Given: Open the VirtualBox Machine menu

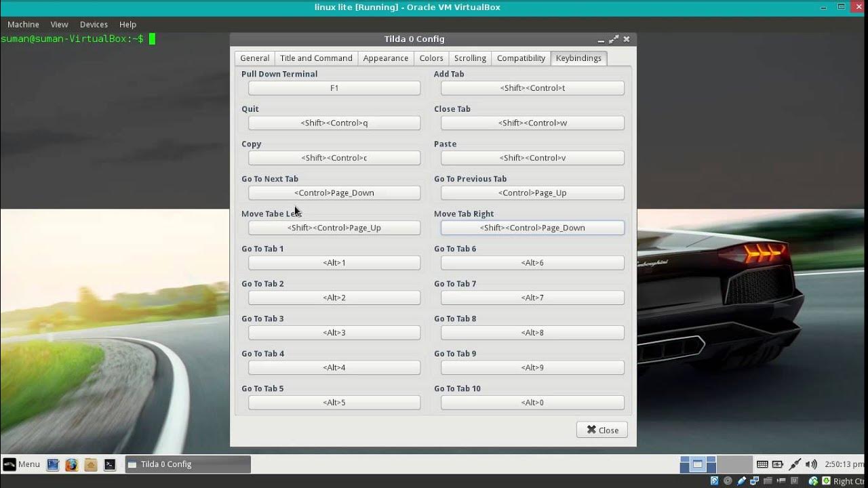Looking at the screenshot, I should [x=23, y=24].
